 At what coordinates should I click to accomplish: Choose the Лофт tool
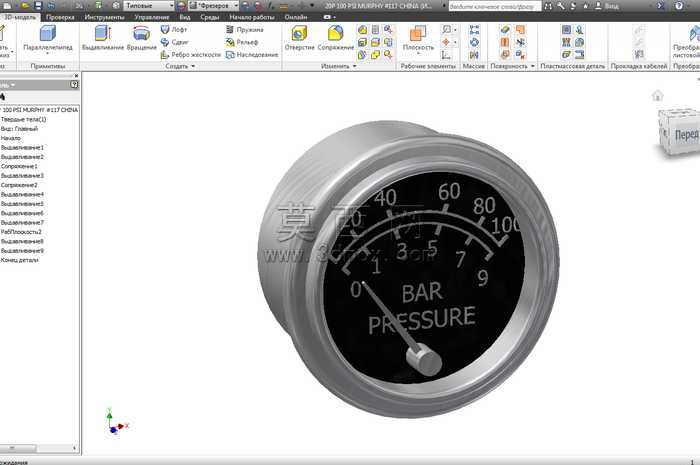(174, 29)
